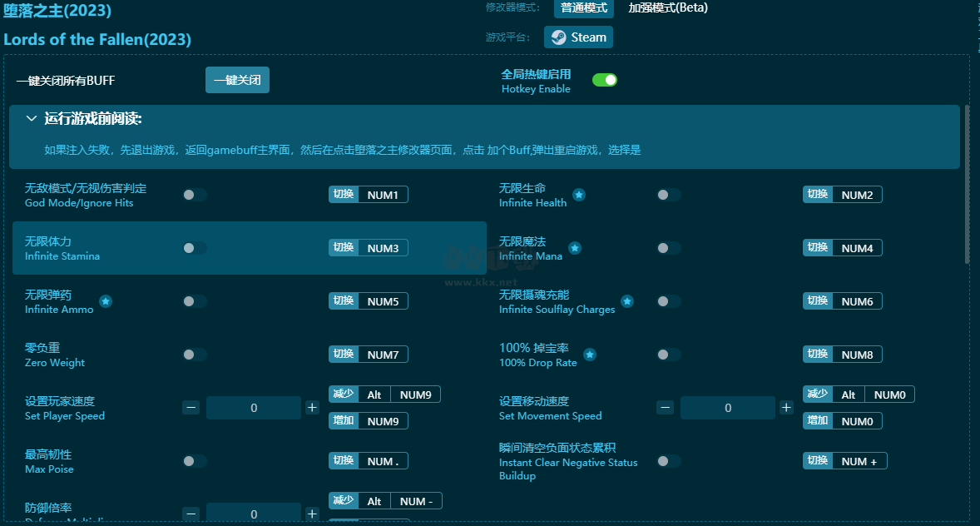
Task: Click the 一键关闭 button
Action: click(x=237, y=80)
